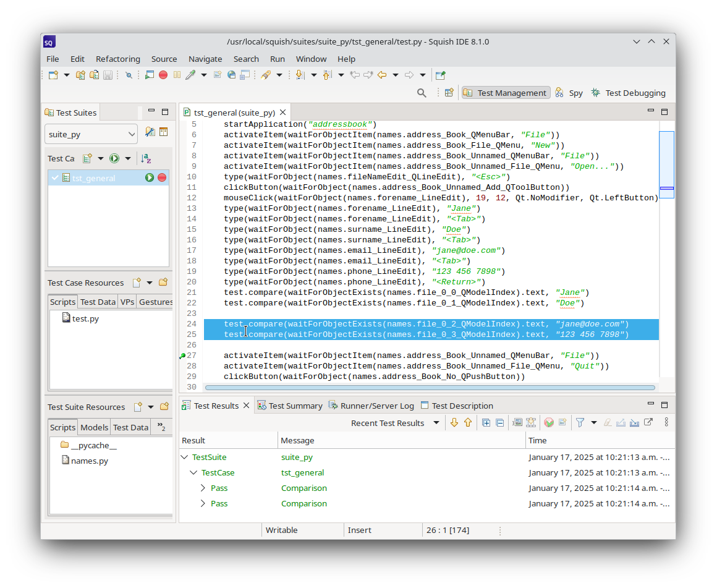Click the red Record button in main toolbar
Screen dimensions: 717x588
click(163, 75)
